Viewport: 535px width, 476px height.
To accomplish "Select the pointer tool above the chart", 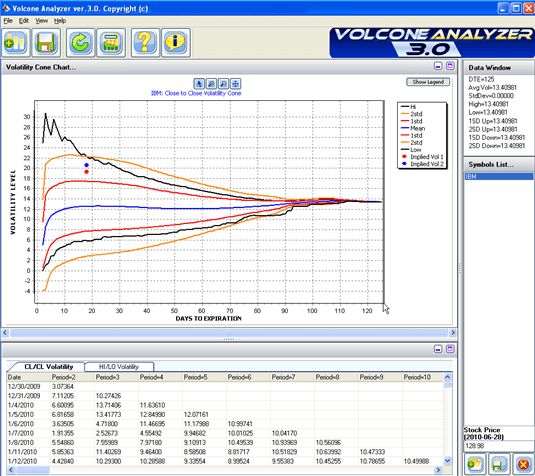I will (199, 84).
